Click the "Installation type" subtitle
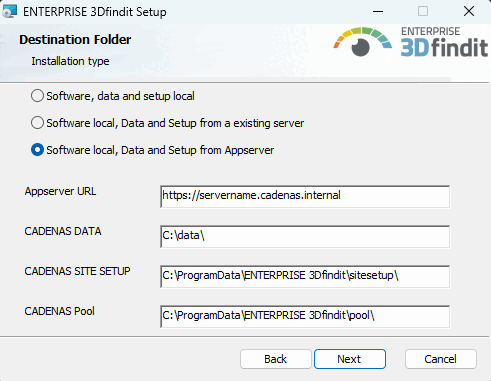This screenshot has width=491, height=381. [x=70, y=61]
